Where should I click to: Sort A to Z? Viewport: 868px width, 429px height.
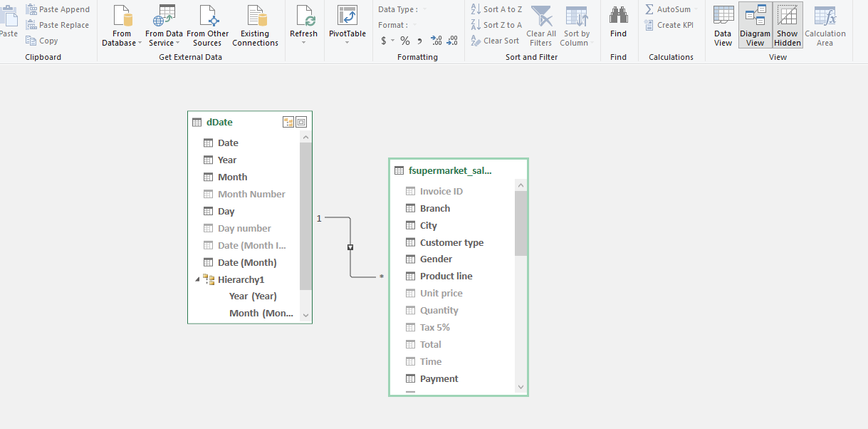click(x=496, y=9)
